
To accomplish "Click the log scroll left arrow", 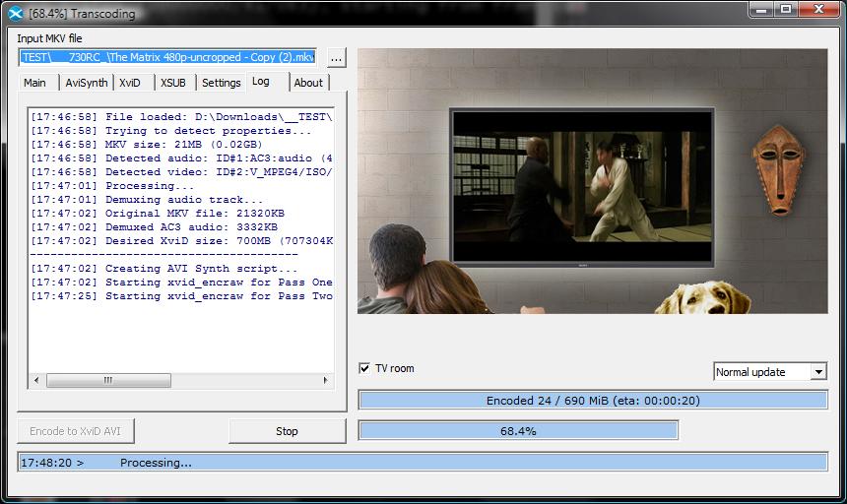I will (36, 380).
